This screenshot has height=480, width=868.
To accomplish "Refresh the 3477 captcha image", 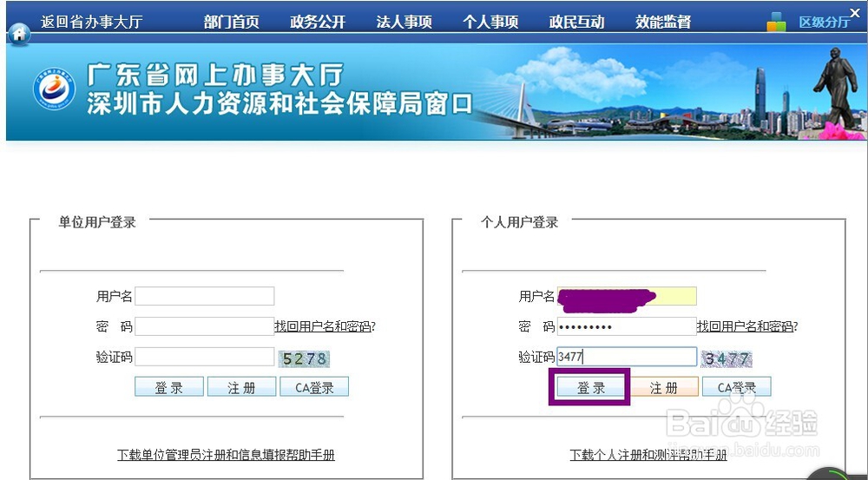I will (x=727, y=358).
